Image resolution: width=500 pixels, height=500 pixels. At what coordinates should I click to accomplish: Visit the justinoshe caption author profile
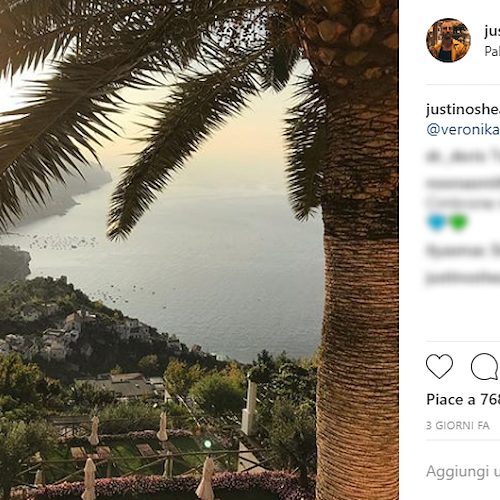click(x=463, y=109)
